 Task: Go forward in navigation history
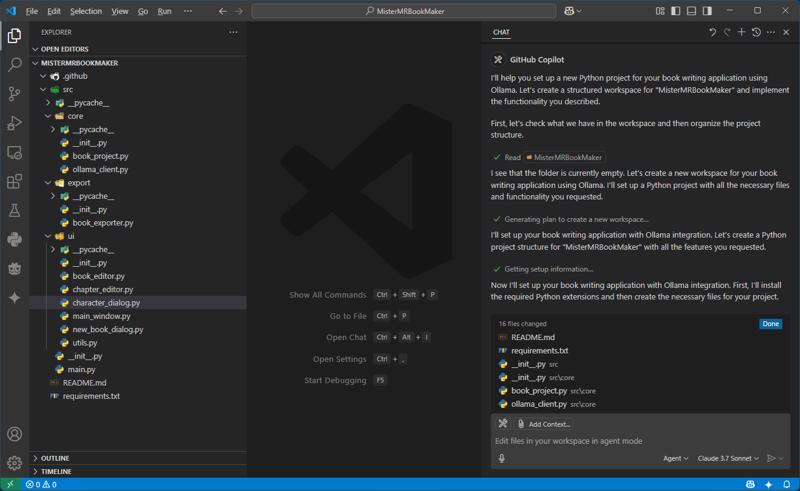coord(239,11)
